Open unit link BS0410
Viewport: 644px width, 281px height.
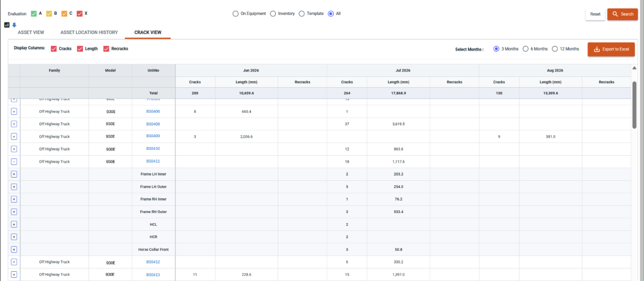pyautogui.click(x=153, y=149)
